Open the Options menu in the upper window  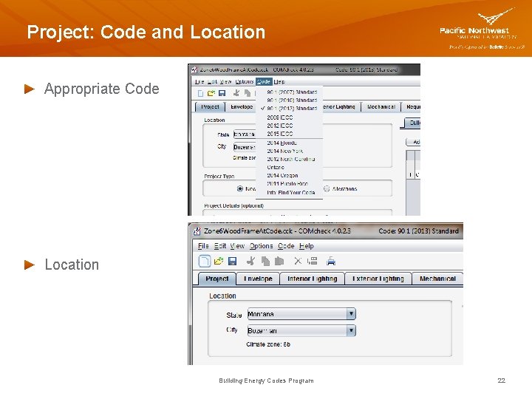pyautogui.click(x=245, y=82)
